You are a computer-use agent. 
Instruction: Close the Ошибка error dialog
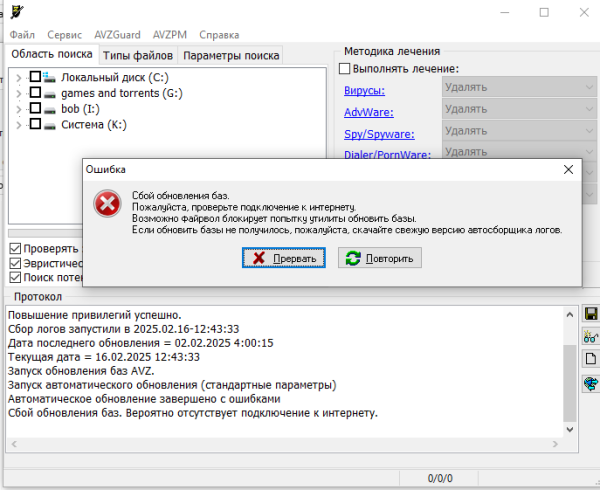pos(568,170)
